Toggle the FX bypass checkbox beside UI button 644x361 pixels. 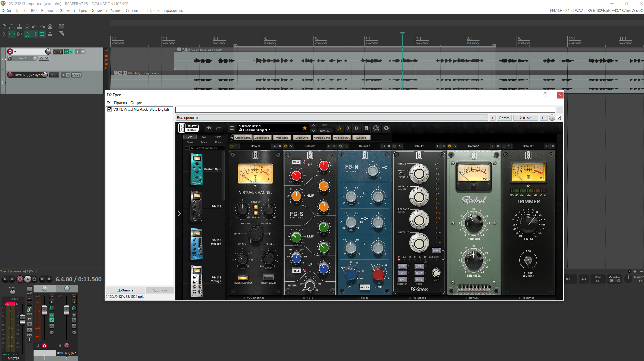pos(559,118)
